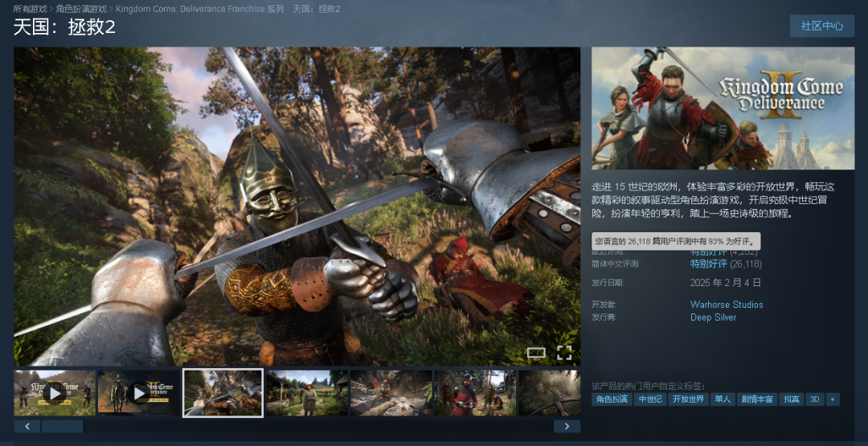Click the Kingdom Come Deliverance II header image
Viewport: 868px width, 446px height.
click(723, 108)
